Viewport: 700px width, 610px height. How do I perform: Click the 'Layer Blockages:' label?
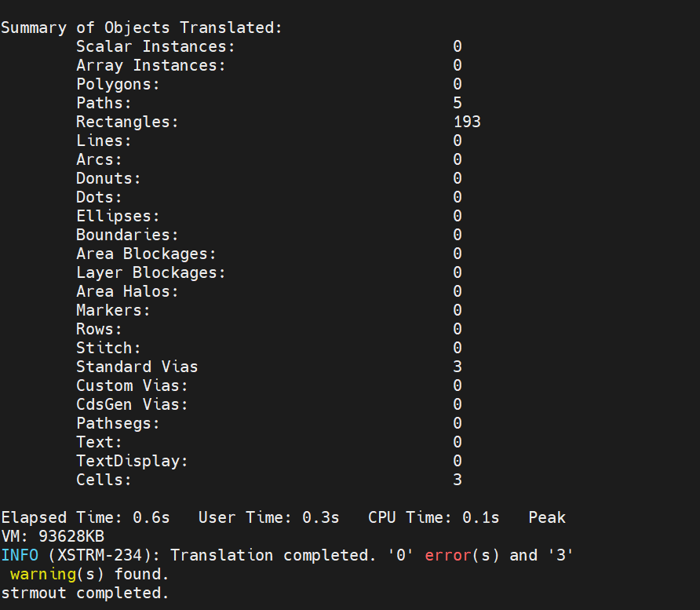151,272
